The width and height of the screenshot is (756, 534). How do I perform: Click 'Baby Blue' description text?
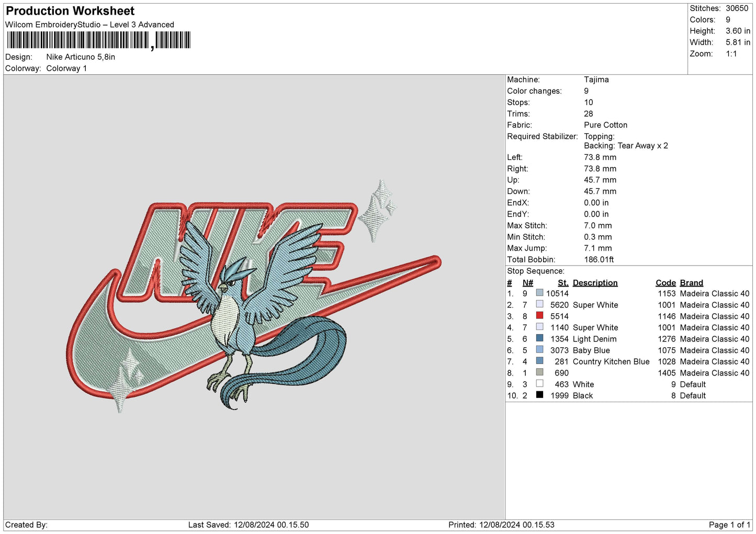point(591,350)
